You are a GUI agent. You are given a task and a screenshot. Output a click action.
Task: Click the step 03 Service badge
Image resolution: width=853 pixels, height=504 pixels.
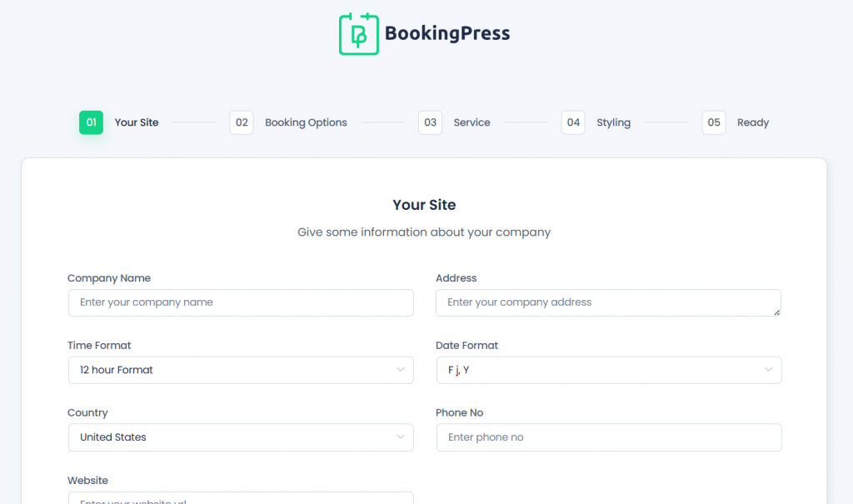pyautogui.click(x=430, y=122)
